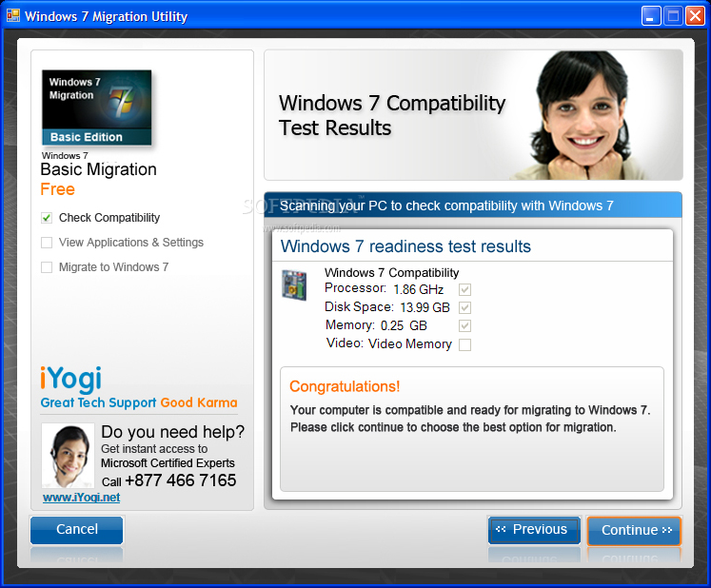This screenshot has height=588, width=711.
Task: Go back with the Previous button
Action: pyautogui.click(x=534, y=530)
